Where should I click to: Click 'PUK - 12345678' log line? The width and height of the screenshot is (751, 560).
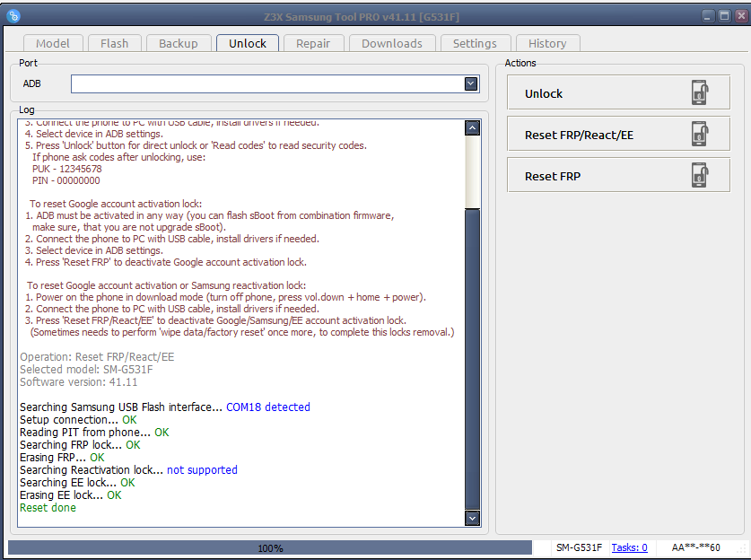[67, 169]
